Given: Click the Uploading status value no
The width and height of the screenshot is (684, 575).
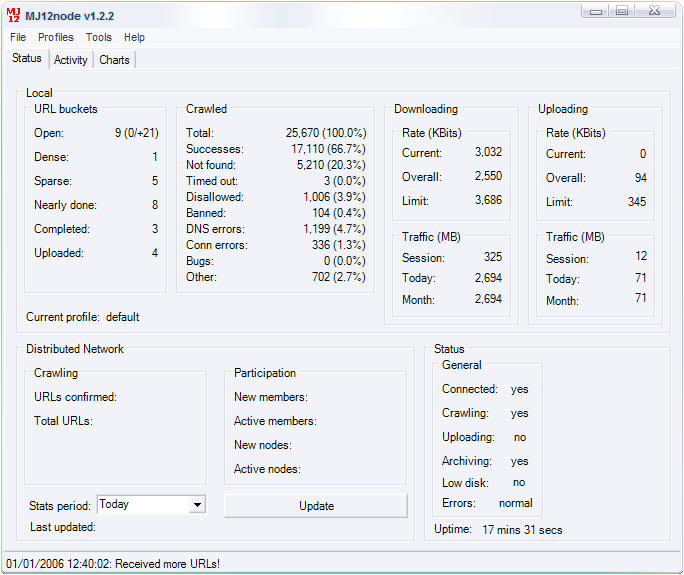Looking at the screenshot, I should [x=520, y=437].
